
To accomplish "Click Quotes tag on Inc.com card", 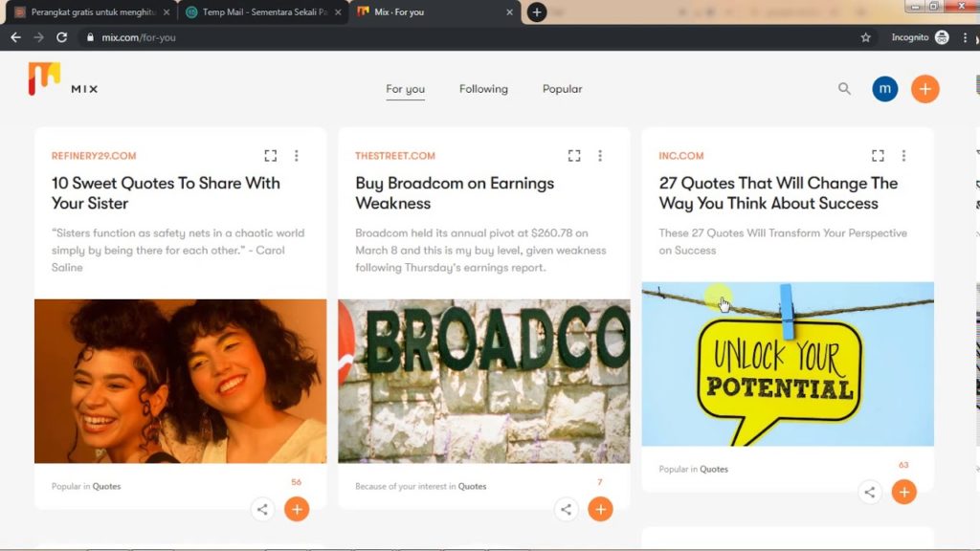I will click(714, 469).
